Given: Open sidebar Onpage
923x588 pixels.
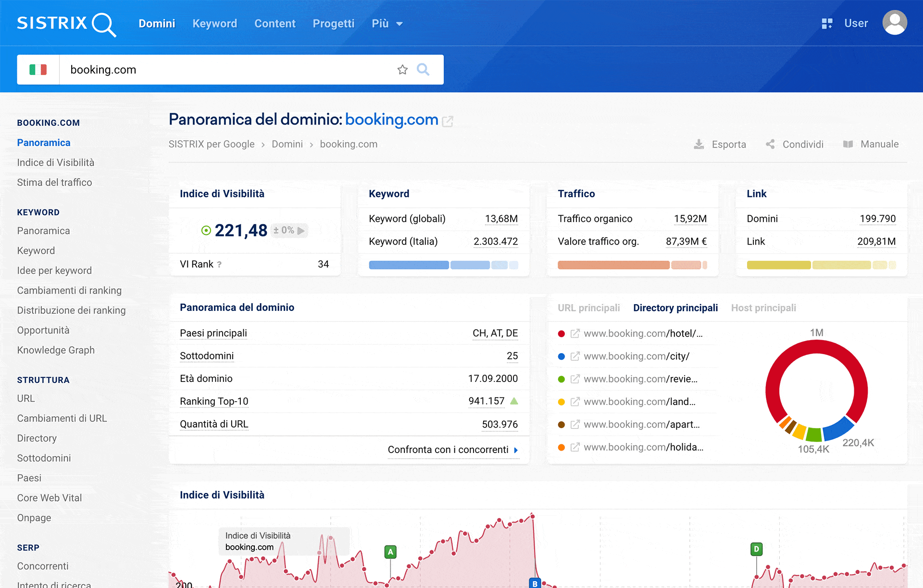Looking at the screenshot, I should [x=34, y=518].
